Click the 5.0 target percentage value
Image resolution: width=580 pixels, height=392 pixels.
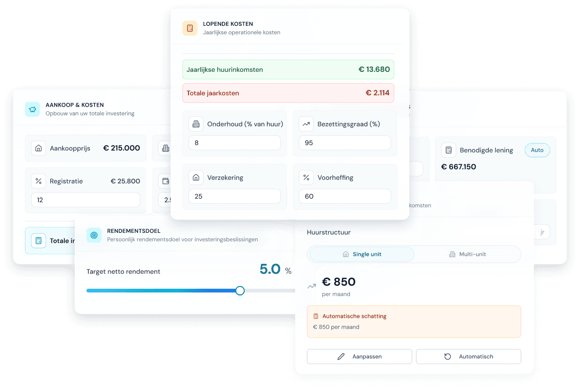[270, 269]
